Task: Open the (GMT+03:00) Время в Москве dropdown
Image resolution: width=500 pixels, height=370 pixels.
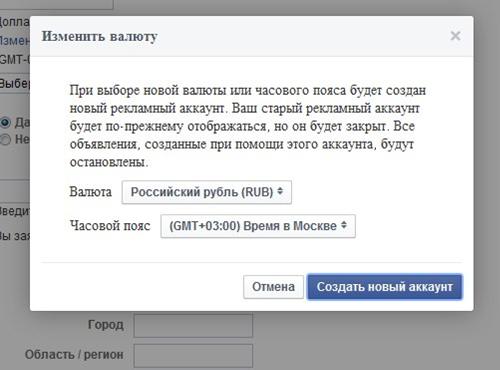Action: (258, 226)
